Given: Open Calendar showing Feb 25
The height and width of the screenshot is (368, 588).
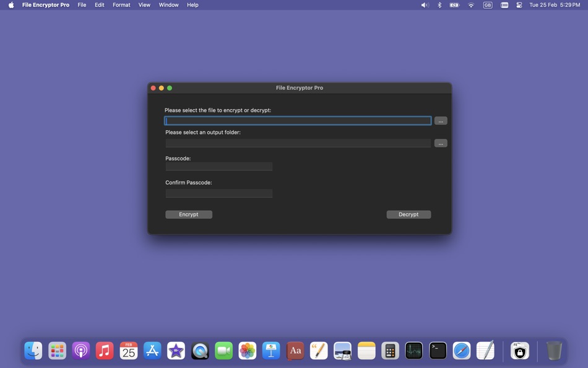Looking at the screenshot, I should 129,351.
